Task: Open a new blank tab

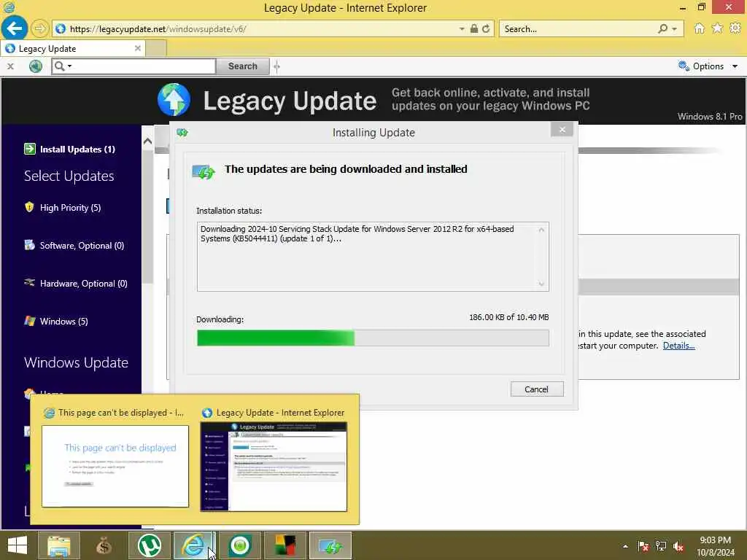Action: pos(156,49)
